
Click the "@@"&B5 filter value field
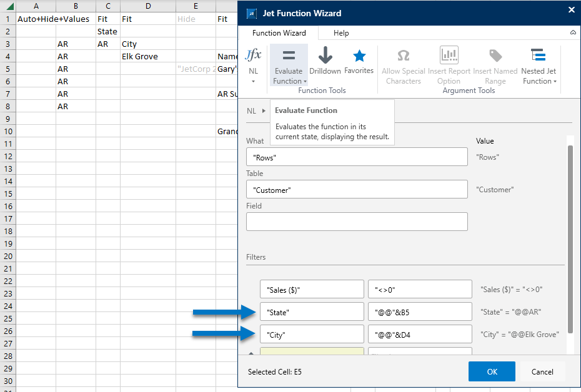pos(420,311)
